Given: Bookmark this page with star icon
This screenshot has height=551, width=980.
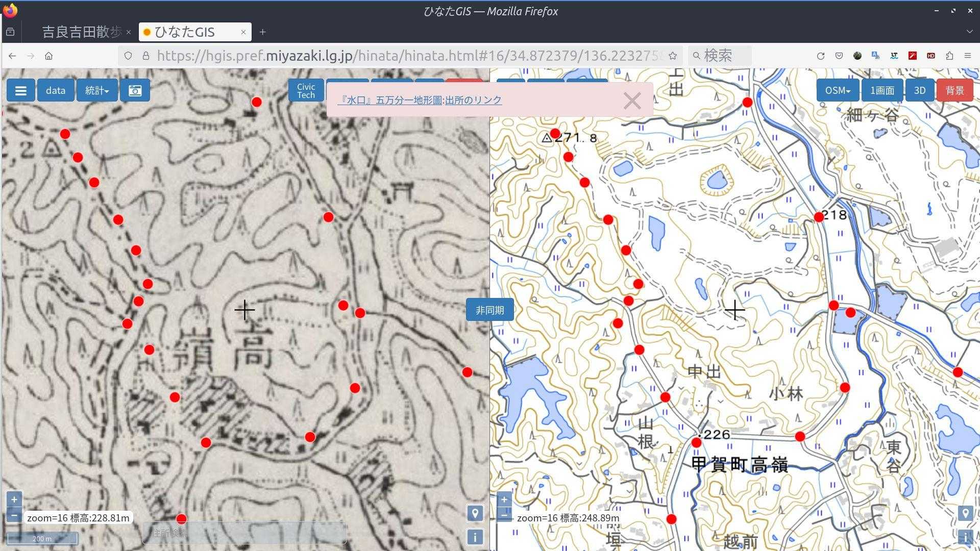Looking at the screenshot, I should (673, 56).
